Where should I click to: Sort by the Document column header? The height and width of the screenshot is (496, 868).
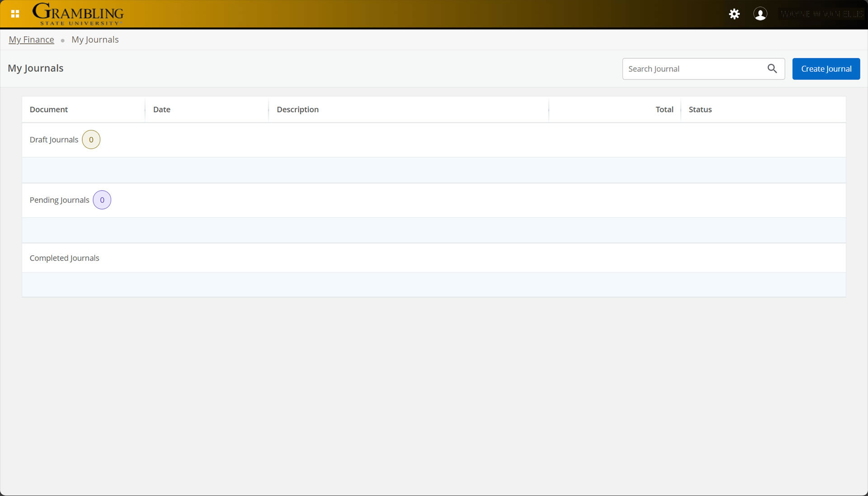click(x=48, y=109)
